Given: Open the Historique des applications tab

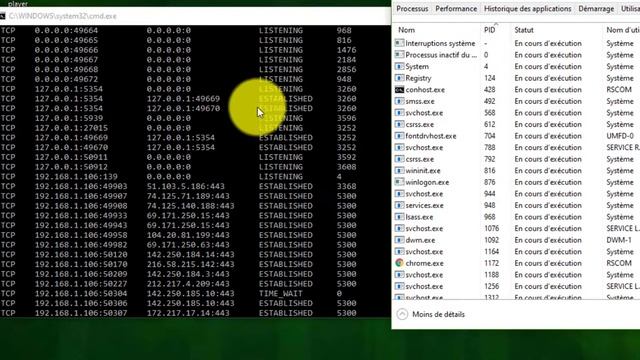Looking at the screenshot, I should [527, 9].
